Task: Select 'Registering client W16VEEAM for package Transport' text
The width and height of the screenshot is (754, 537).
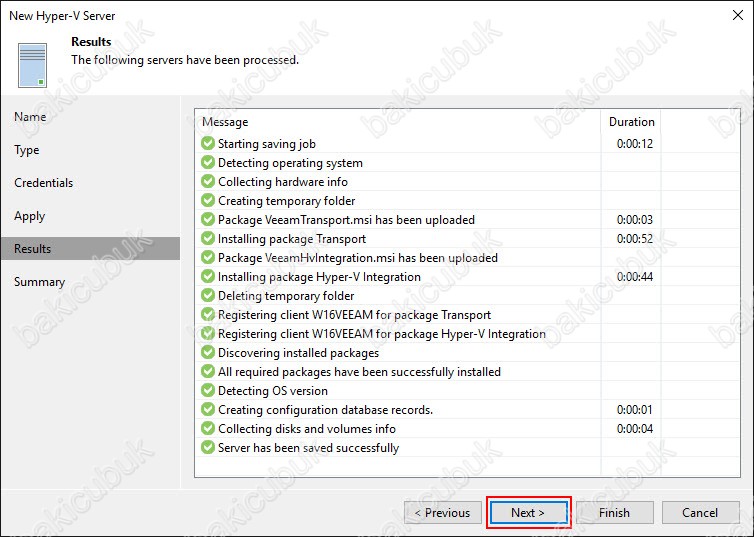Action: 354,315
